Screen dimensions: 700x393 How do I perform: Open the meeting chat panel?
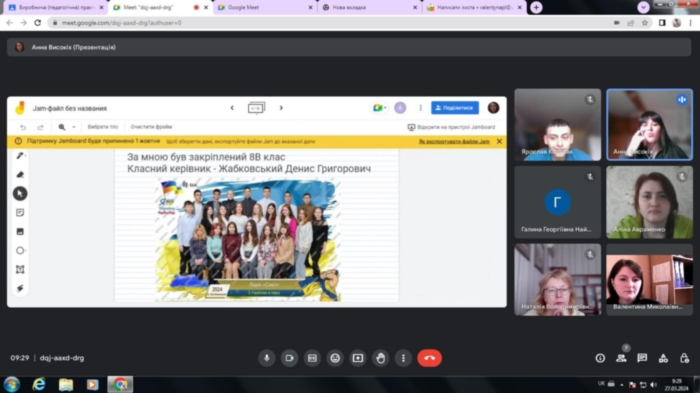point(642,358)
